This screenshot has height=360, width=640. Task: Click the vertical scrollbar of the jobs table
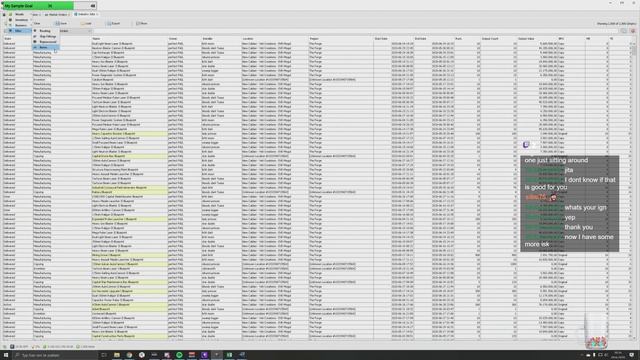633,190
